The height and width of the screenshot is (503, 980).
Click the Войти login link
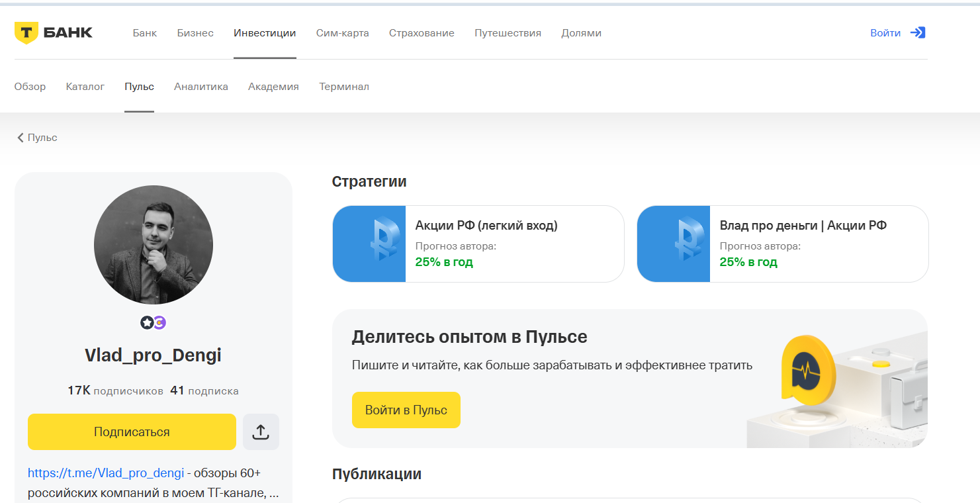coord(885,33)
